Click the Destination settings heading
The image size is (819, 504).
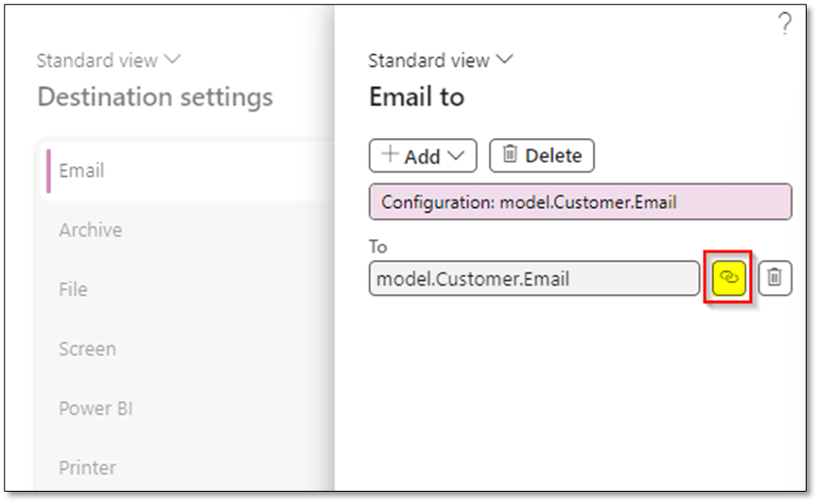pyautogui.click(x=154, y=96)
